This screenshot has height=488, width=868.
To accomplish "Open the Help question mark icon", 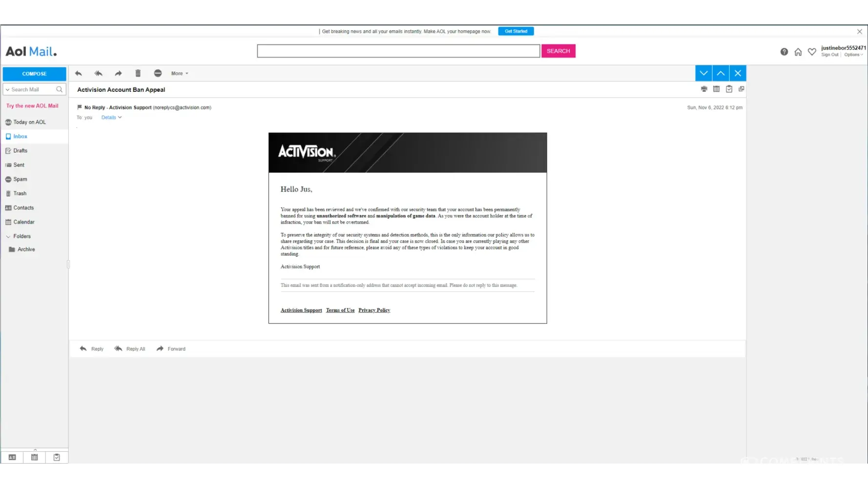I will [x=784, y=52].
